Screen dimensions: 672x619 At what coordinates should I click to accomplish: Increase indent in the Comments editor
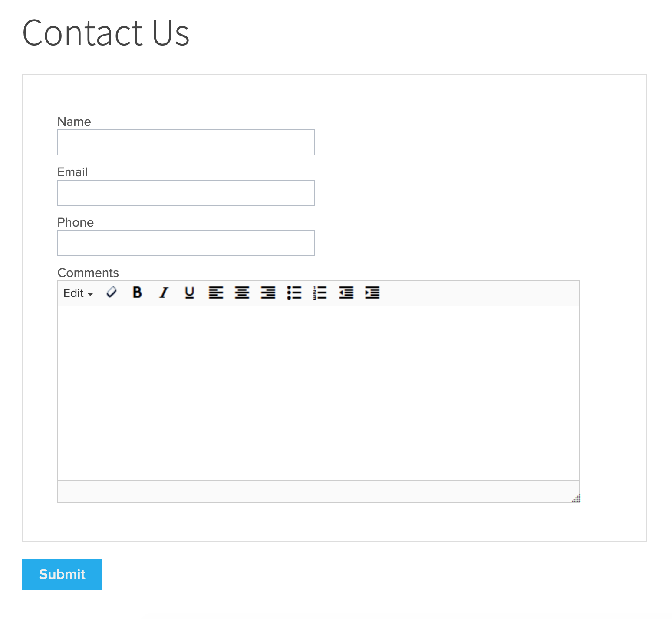pos(372,293)
